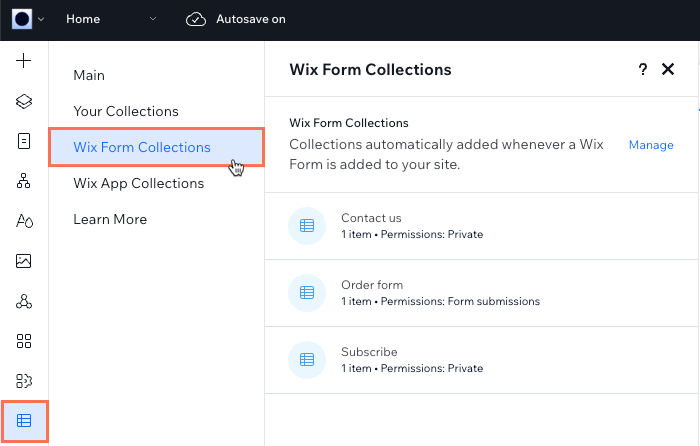Screen dimensions: 700x446
Task: Select the Main menu item
Action: [89, 75]
